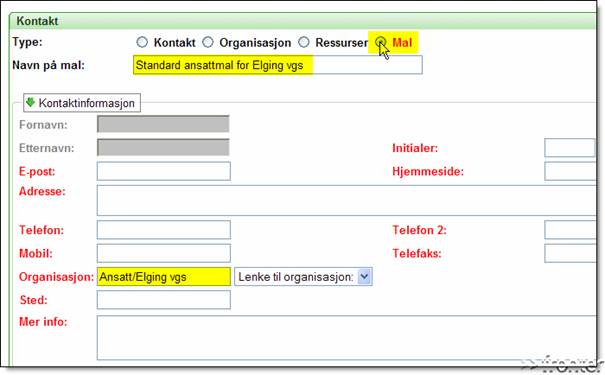This screenshot has height=375, width=605.
Task: Edit the Organisasjon field with Ansatt/Elging vgs
Action: (164, 277)
